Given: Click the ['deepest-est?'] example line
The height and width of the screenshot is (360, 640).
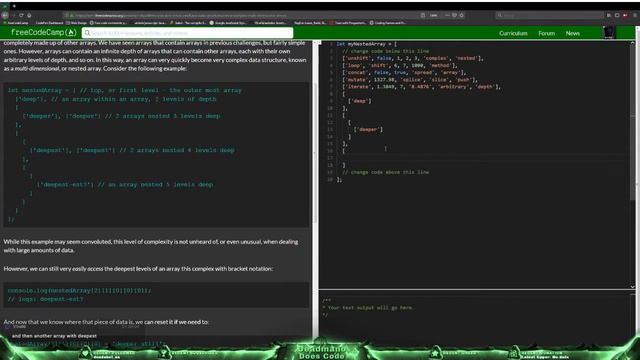Looking at the screenshot, I should 124,184.
